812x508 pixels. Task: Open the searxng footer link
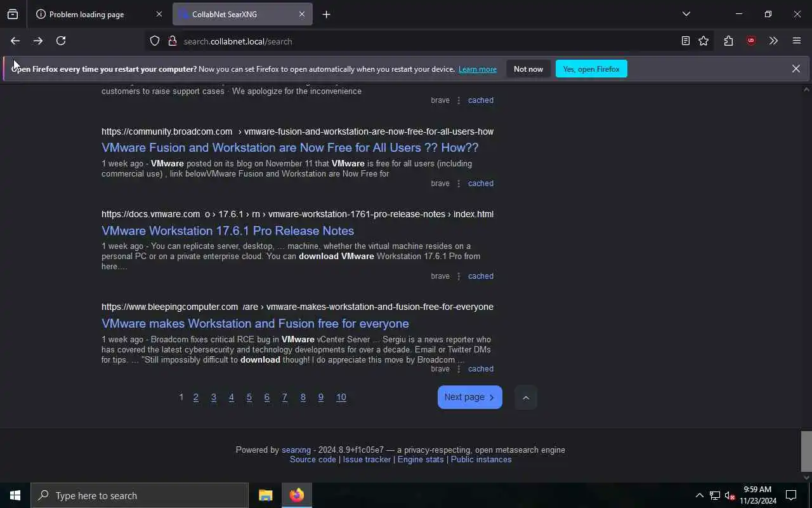(x=296, y=450)
